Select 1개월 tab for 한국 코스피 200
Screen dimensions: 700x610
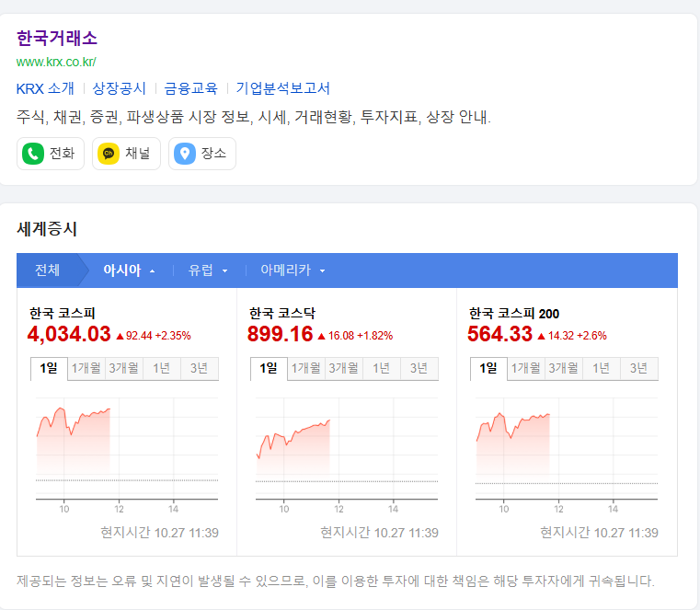coord(526,368)
